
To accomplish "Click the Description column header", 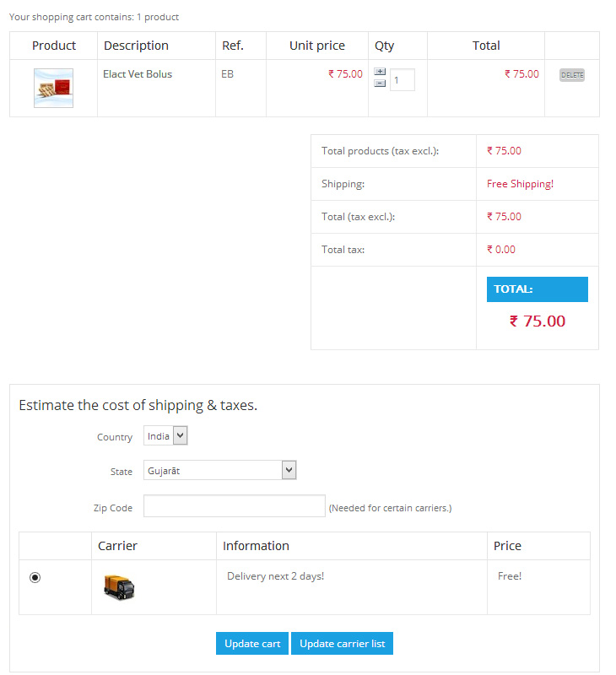I will pyautogui.click(x=136, y=46).
